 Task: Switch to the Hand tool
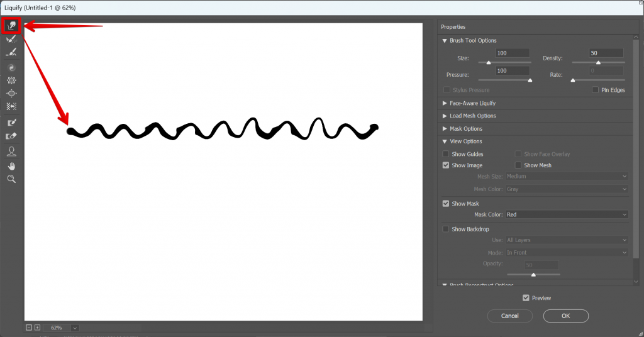11,166
